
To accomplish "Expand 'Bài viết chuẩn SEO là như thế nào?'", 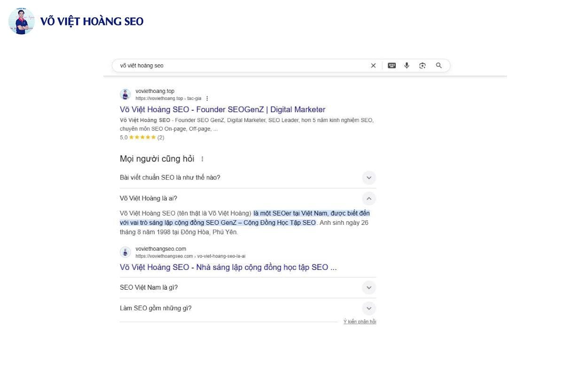I will (x=369, y=177).
